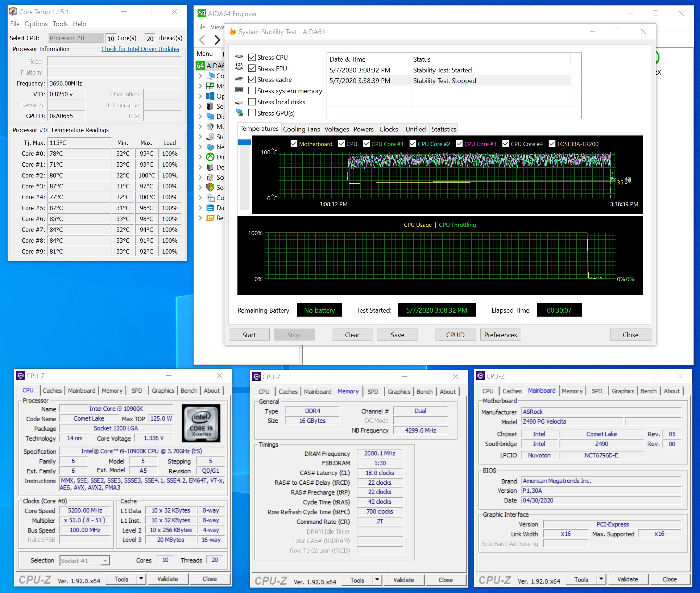Image resolution: width=700 pixels, height=593 pixels.
Task: Switch to the Statistics tab
Action: [x=444, y=129]
